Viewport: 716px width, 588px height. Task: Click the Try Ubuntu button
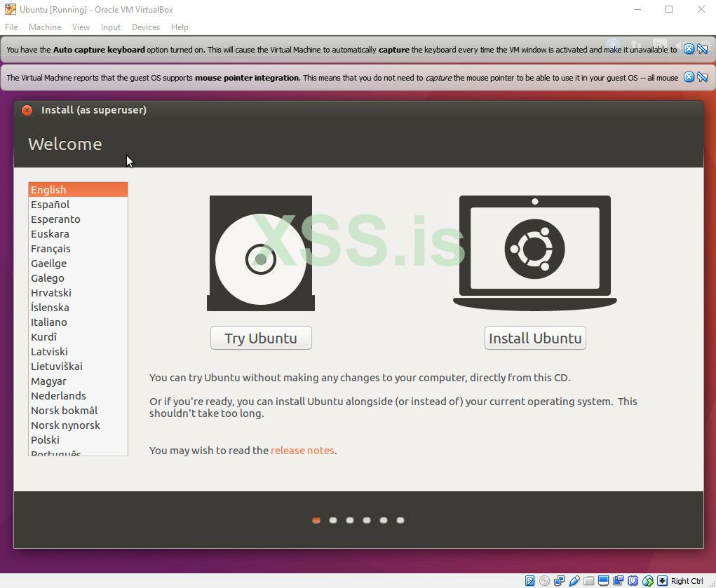click(261, 338)
